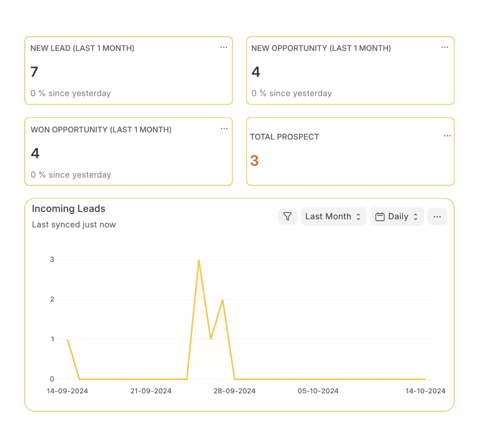This screenshot has height=448, width=479.
Task: Open the Incoming Leads chart more-options menu
Action: pos(437,216)
